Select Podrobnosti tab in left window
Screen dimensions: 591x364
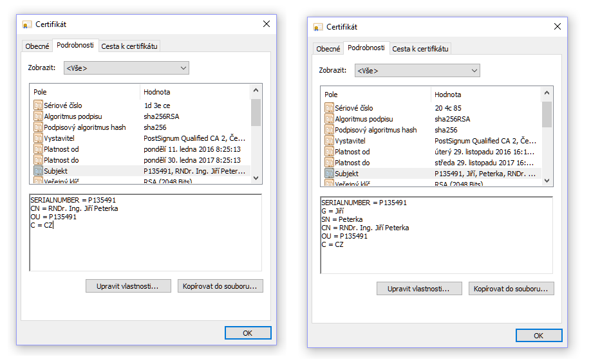pyautogui.click(x=75, y=45)
